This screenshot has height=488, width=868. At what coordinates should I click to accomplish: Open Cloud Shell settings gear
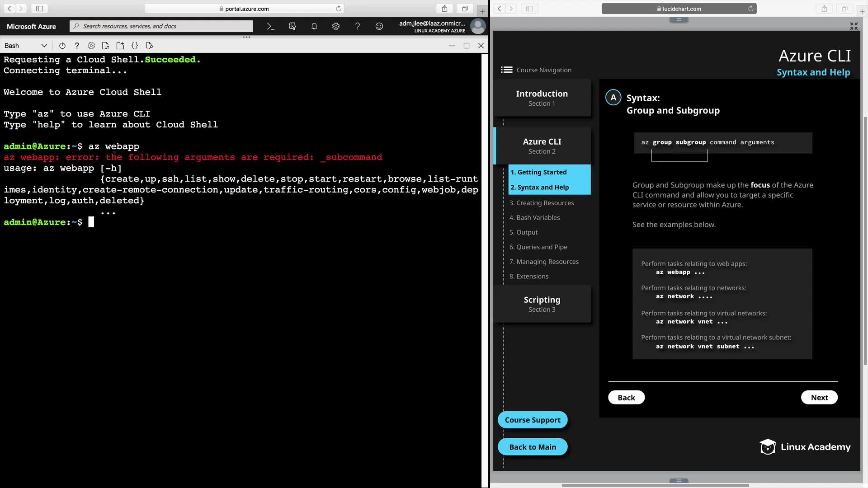coord(91,46)
